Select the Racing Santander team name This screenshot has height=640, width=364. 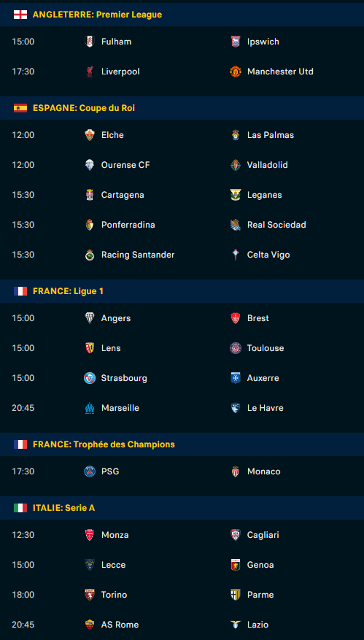pyautogui.click(x=138, y=255)
